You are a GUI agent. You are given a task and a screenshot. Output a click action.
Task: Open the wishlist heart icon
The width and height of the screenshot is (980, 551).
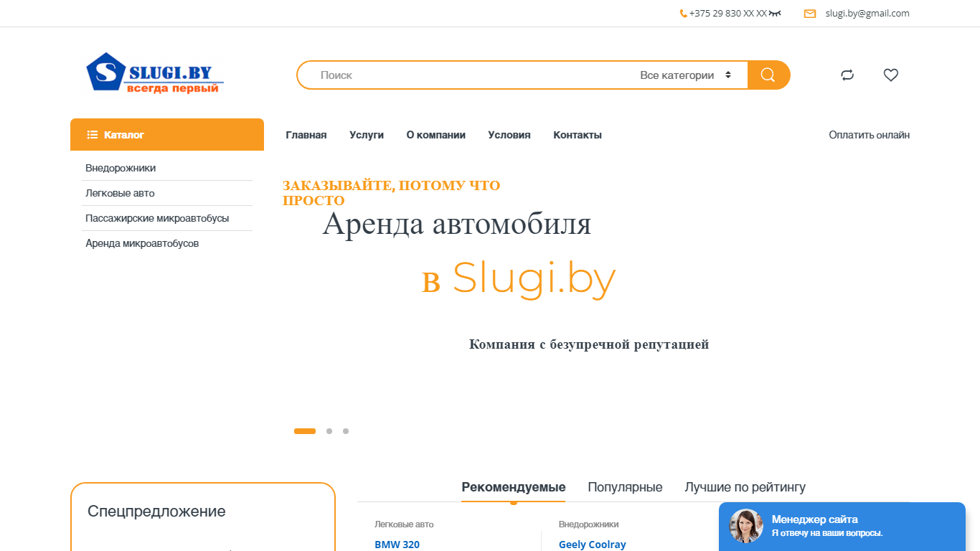tap(891, 75)
